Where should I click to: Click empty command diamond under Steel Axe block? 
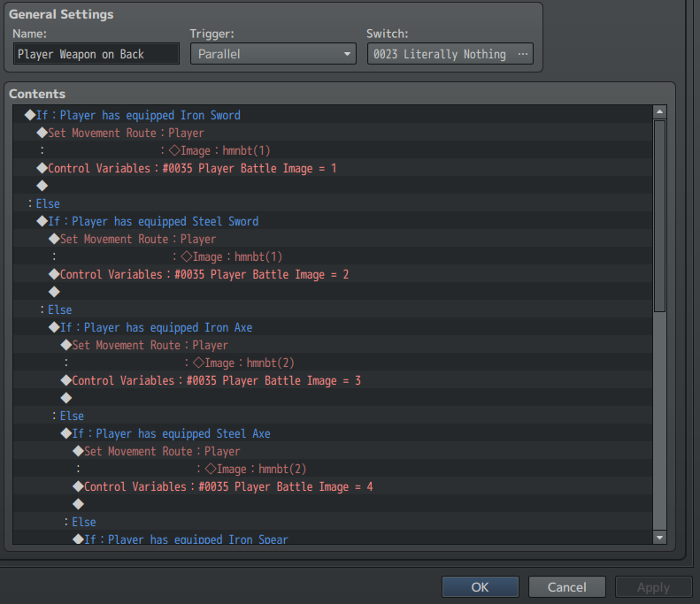(x=79, y=504)
